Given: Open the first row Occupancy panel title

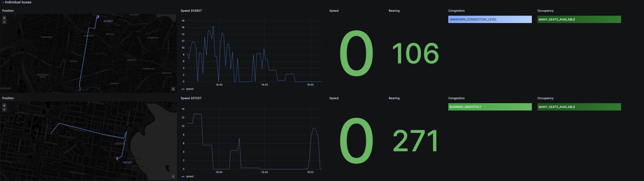Looking at the screenshot, I should tap(545, 11).
